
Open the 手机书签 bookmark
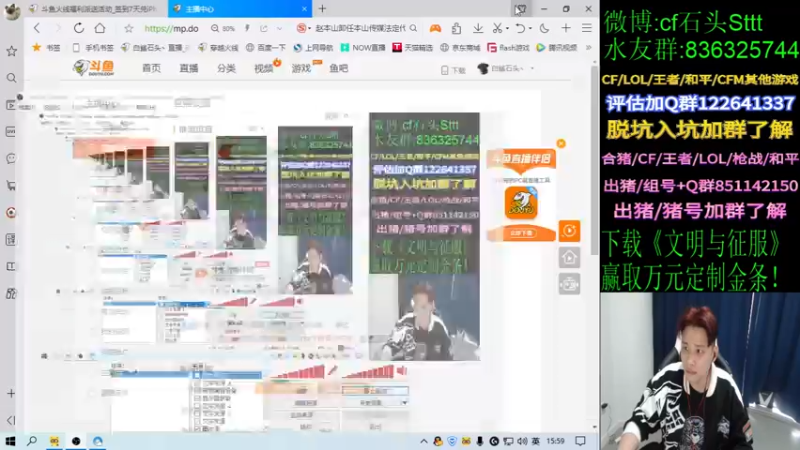[x=93, y=47]
